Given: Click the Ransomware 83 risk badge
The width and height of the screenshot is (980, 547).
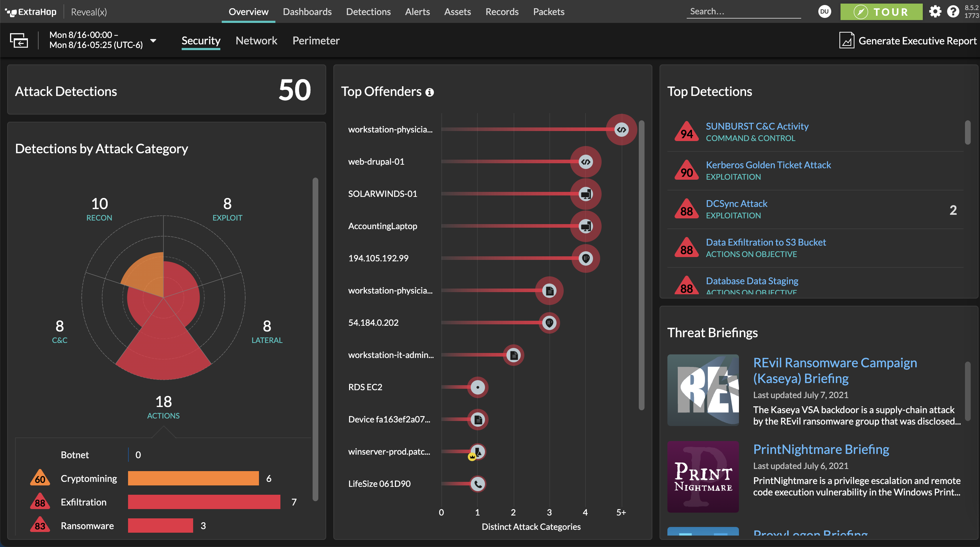Looking at the screenshot, I should point(40,525).
